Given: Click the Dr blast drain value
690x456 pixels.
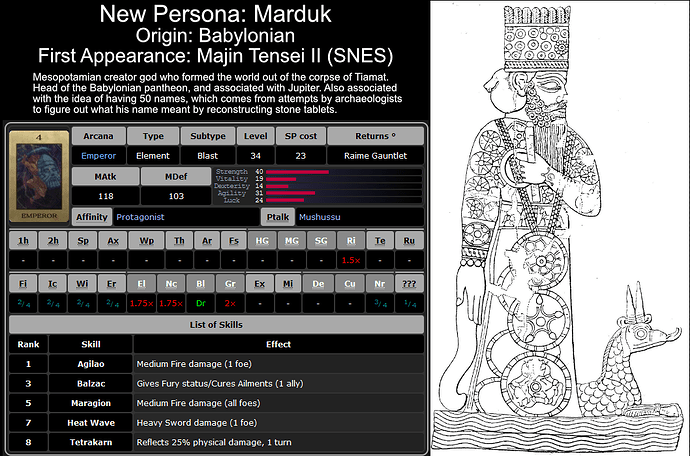Looking at the screenshot, I should click(201, 303).
